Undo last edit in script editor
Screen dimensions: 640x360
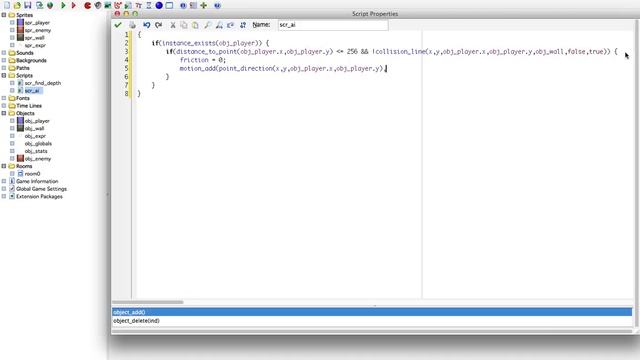point(147,25)
